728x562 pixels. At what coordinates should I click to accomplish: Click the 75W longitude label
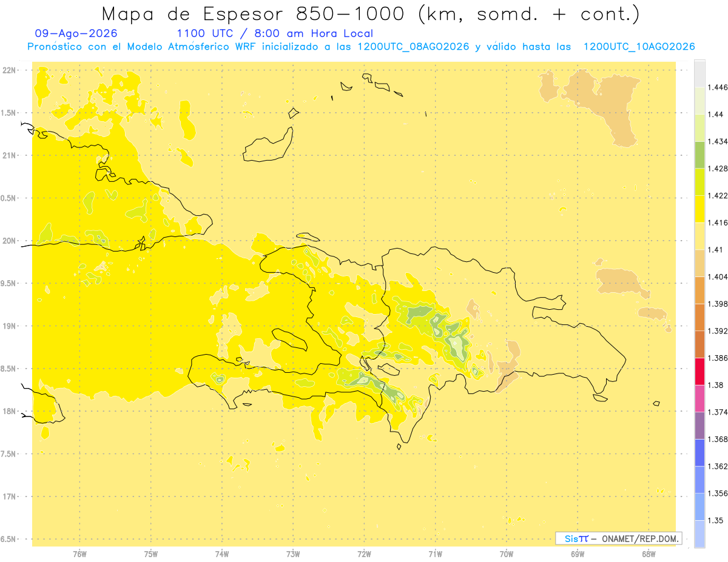point(150,554)
